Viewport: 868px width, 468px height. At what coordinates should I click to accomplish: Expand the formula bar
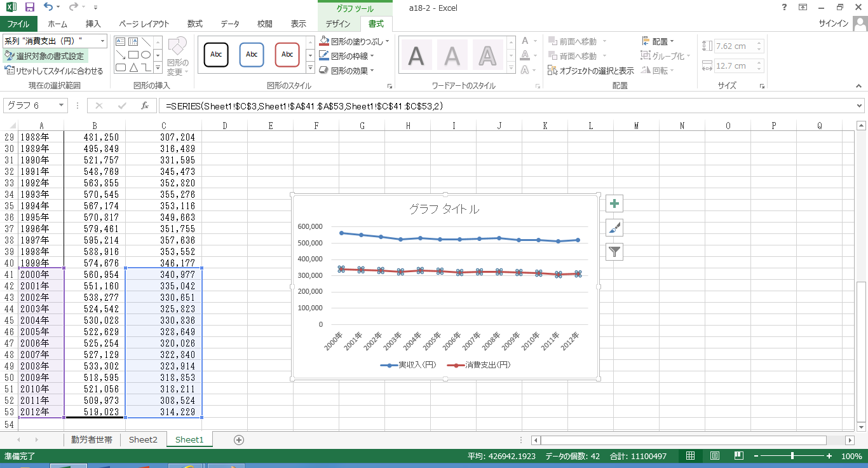click(x=860, y=106)
